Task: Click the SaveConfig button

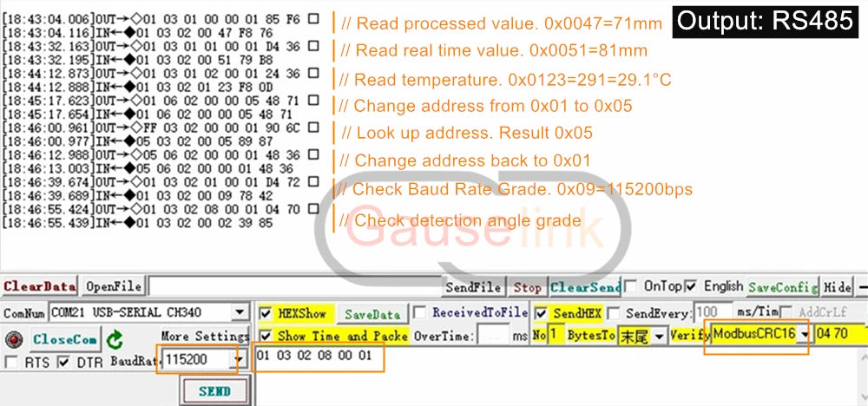Action: pos(782,288)
